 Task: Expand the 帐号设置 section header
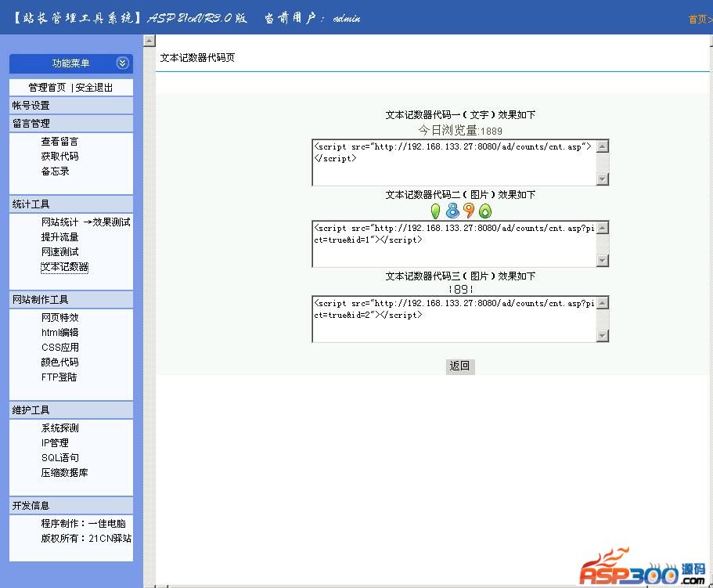point(71,106)
